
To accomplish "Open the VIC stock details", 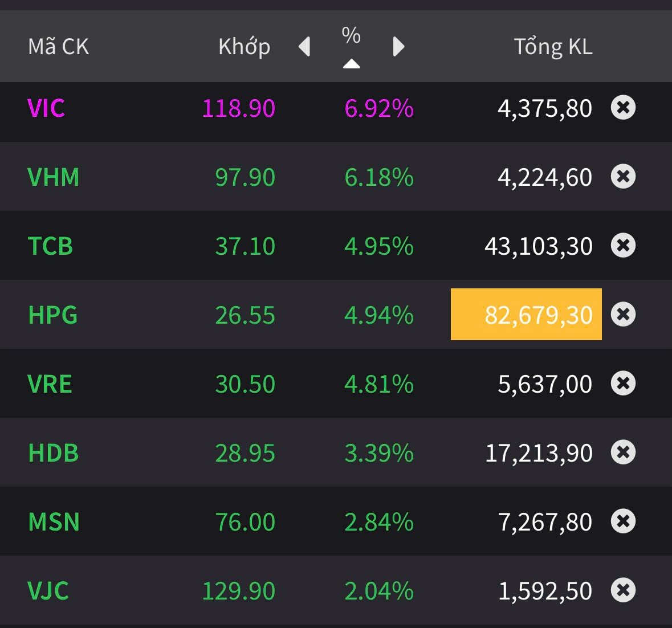I will pos(46,108).
